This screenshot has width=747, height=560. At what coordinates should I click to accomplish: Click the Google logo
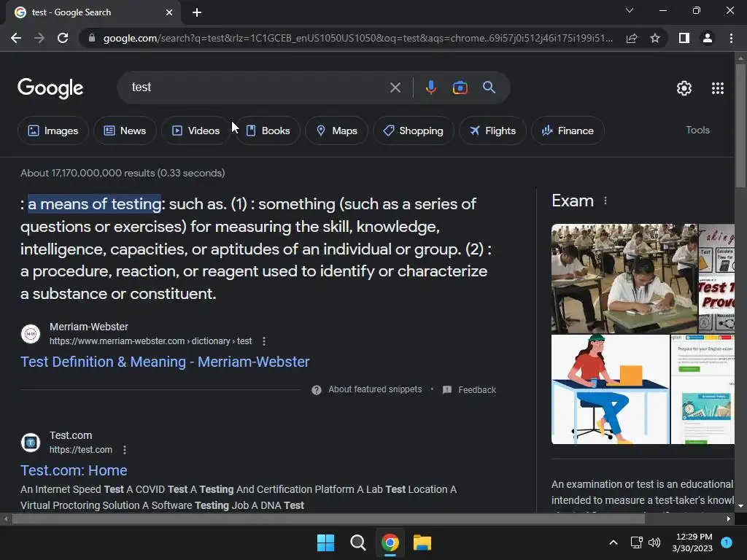(50, 88)
